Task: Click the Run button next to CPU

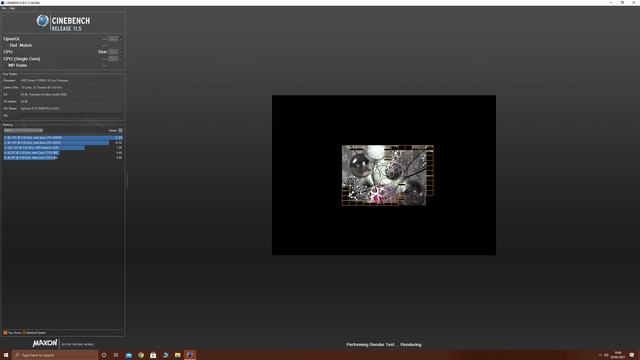Action: 113,52
